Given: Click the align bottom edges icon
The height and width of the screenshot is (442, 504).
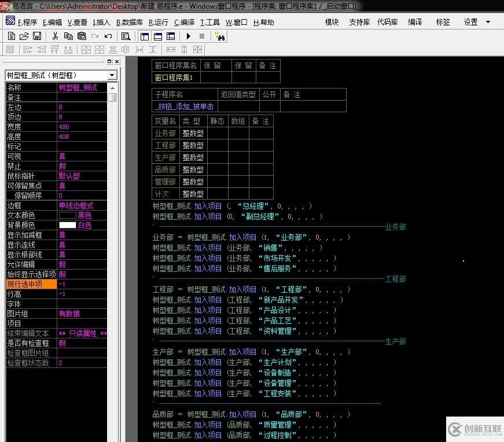Looking at the screenshot, I should pyautogui.click(x=68, y=50).
